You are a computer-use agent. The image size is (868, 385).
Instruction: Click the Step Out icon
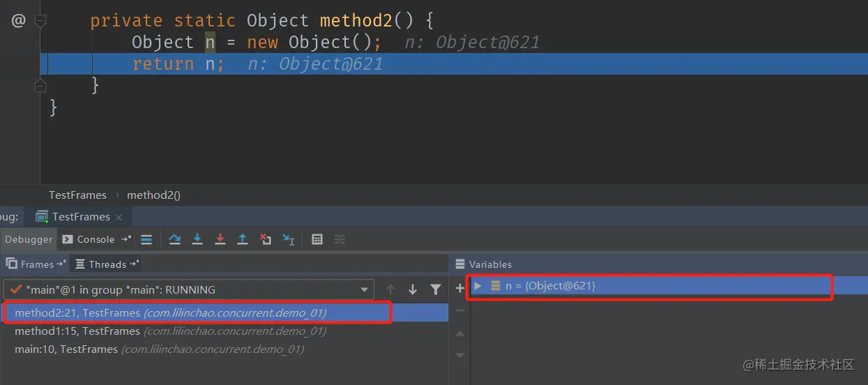point(243,239)
